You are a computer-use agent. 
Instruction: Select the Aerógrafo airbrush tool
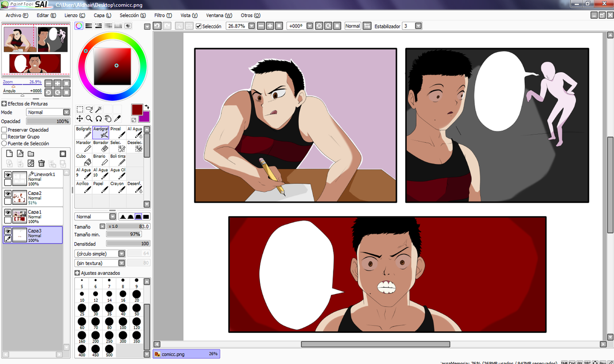101,132
